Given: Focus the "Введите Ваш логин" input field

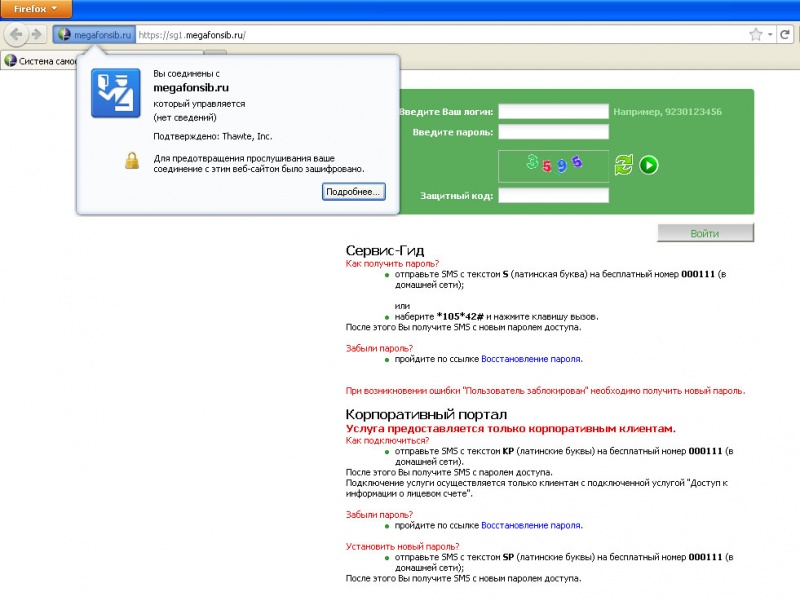Looking at the screenshot, I should click(553, 111).
